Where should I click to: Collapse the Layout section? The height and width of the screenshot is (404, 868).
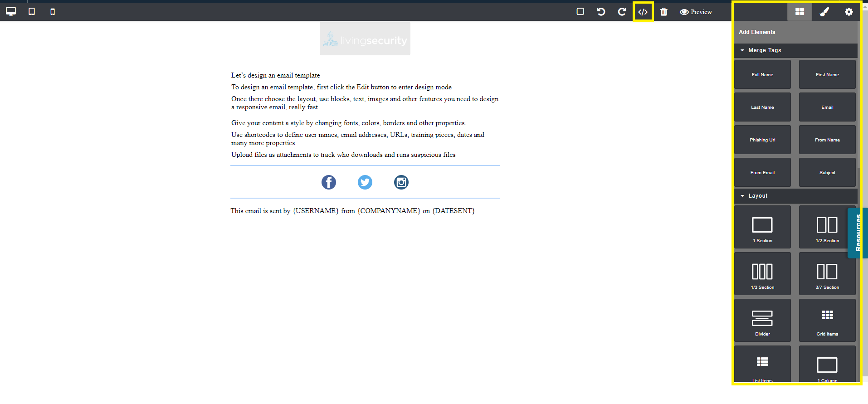point(795,196)
